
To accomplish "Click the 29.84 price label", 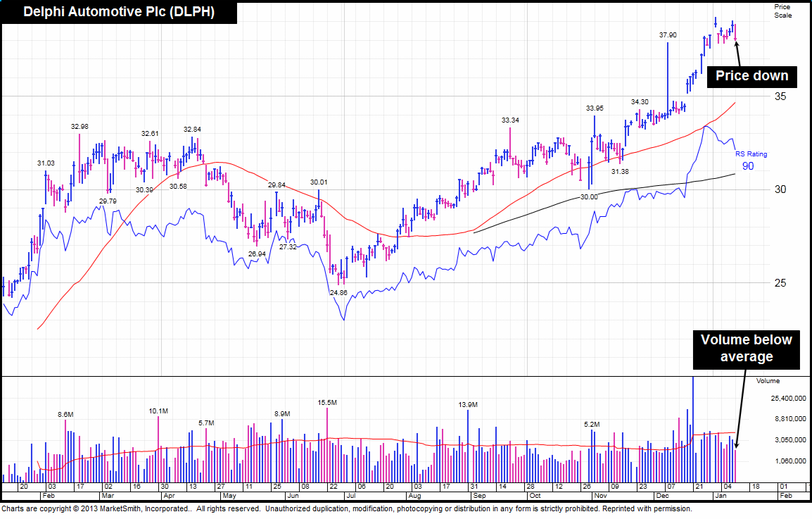I will tap(277, 185).
